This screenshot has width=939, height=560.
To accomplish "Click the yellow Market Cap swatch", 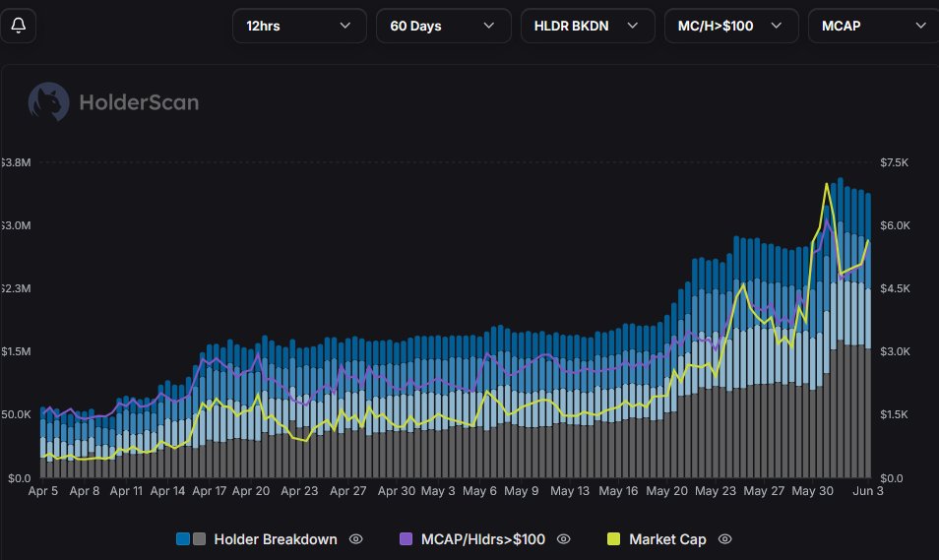I will (614, 539).
